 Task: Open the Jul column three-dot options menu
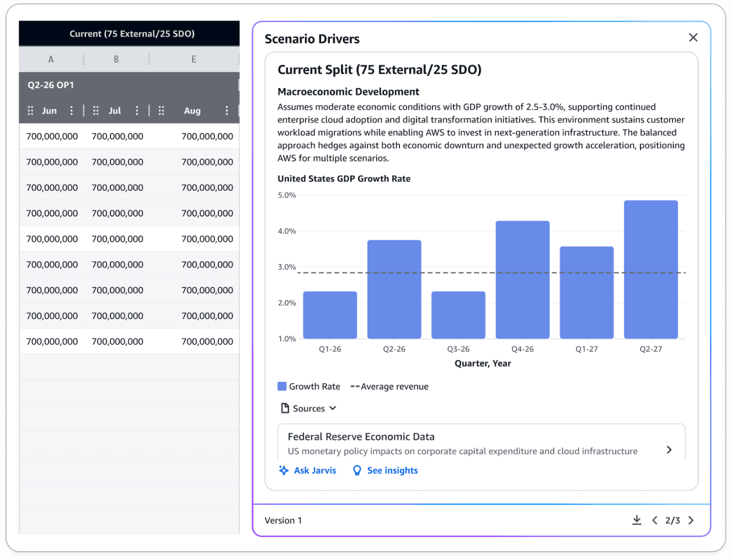click(137, 110)
